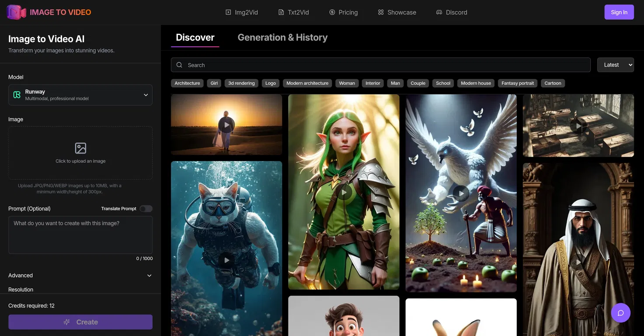Play the green-haired elf video
The height and width of the screenshot is (336, 644).
click(344, 192)
